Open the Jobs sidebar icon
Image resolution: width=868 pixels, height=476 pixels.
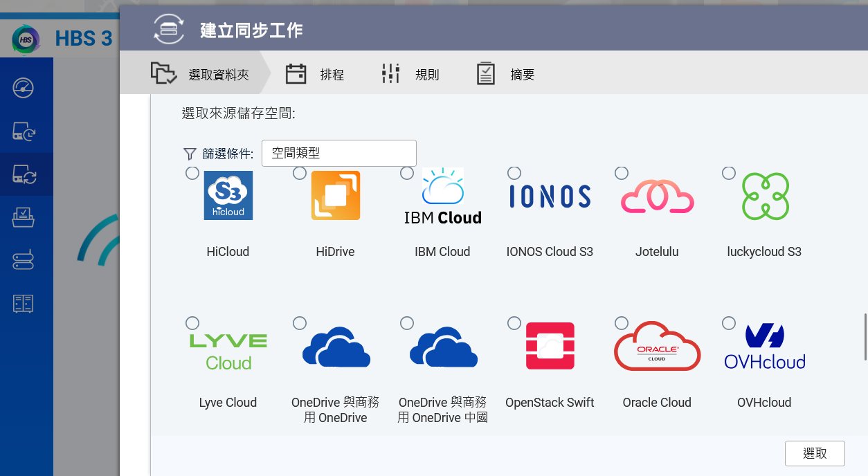point(24,217)
